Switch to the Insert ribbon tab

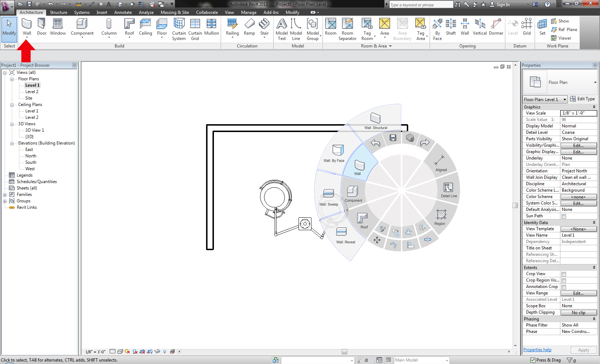pyautogui.click(x=102, y=12)
